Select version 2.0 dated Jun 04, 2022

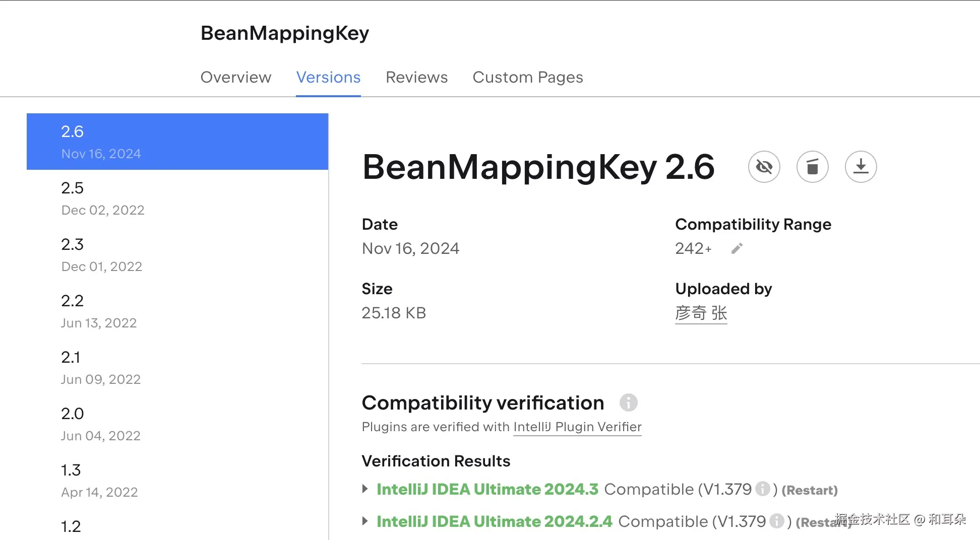click(177, 424)
